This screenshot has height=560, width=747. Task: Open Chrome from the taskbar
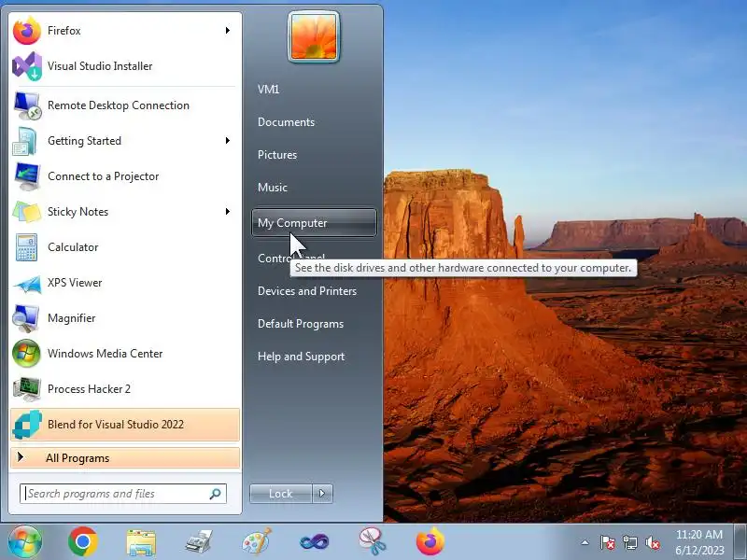click(x=82, y=541)
